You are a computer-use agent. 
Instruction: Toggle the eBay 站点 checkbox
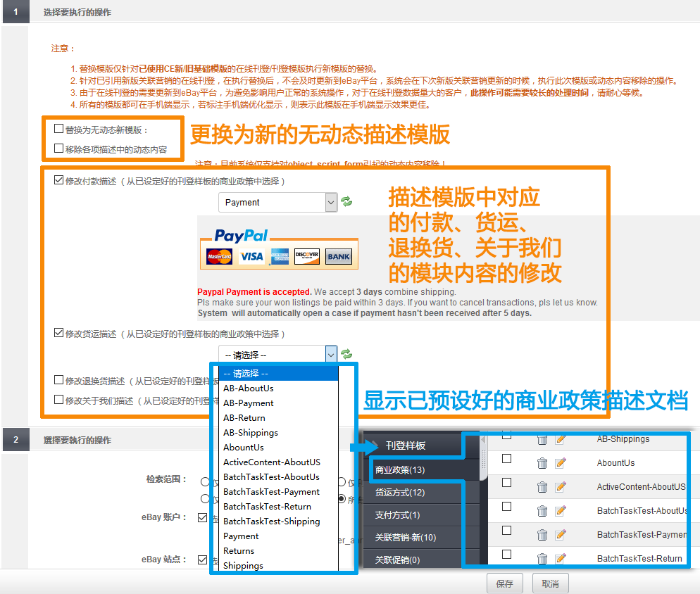point(202,560)
